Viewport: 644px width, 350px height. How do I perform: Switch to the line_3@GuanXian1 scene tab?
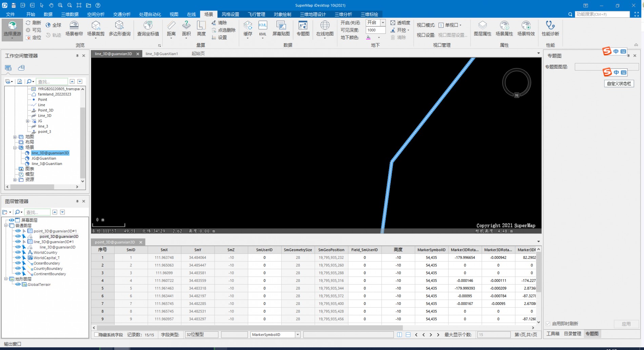coord(162,54)
